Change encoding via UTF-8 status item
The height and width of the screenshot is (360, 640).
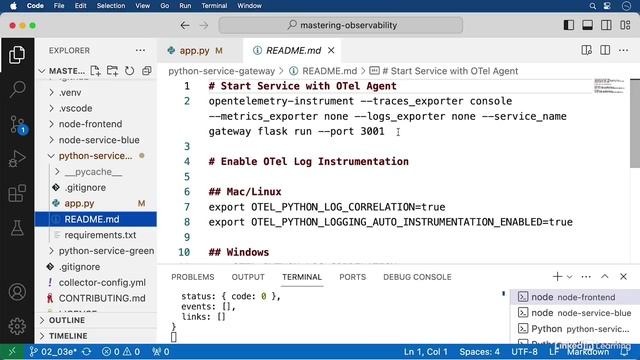point(524,351)
